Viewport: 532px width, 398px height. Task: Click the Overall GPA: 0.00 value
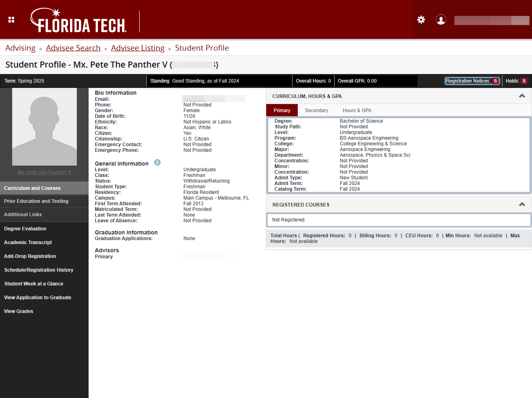pos(357,81)
